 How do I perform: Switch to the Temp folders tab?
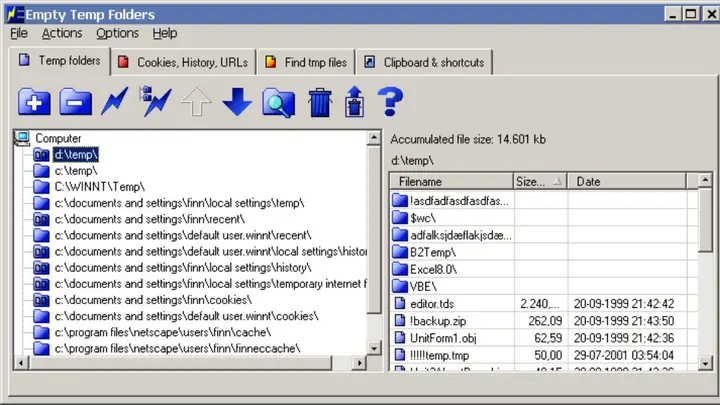point(60,61)
